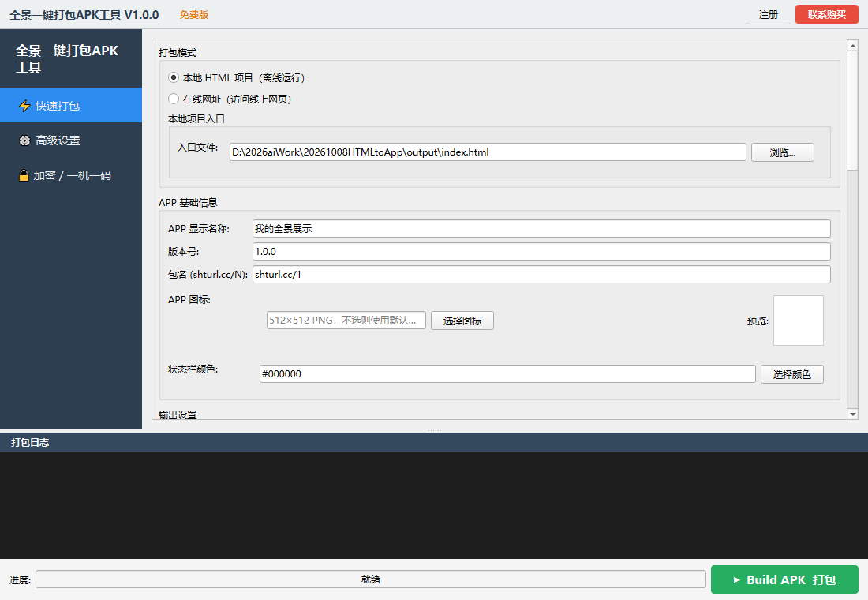
Task: Click the gear icon beside 高级设置
Action: (x=24, y=141)
